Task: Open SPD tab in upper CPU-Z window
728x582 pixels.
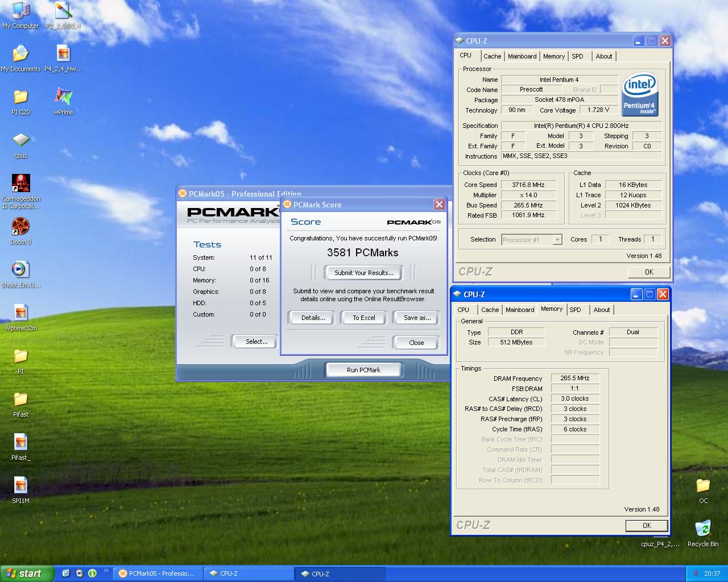Action: pyautogui.click(x=577, y=56)
